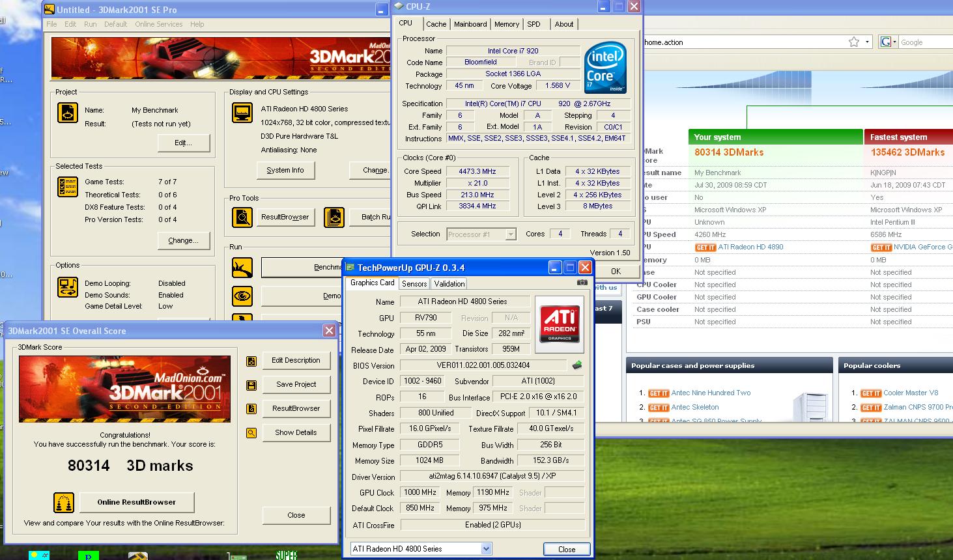This screenshot has height=560, width=953.
Task: Click GET IT badge for ATI Radeon HD 4890
Action: click(705, 247)
